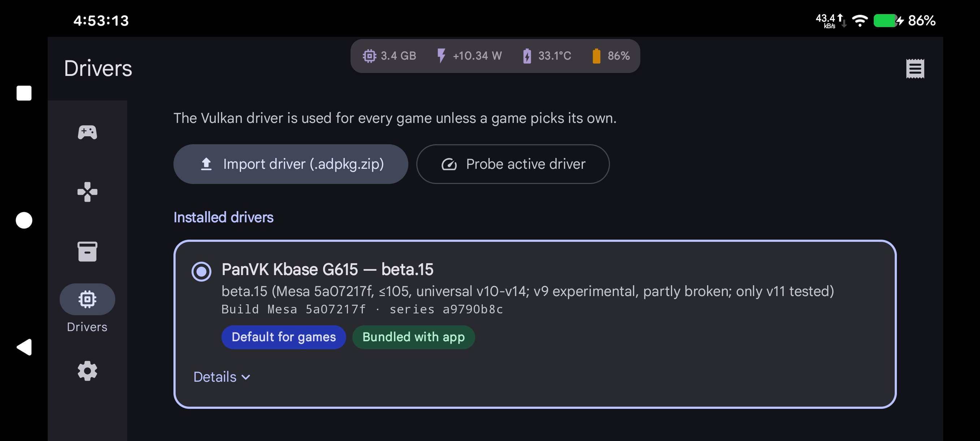980x441 pixels.
Task: Open the controller d-pad sidebar icon
Action: click(x=87, y=192)
